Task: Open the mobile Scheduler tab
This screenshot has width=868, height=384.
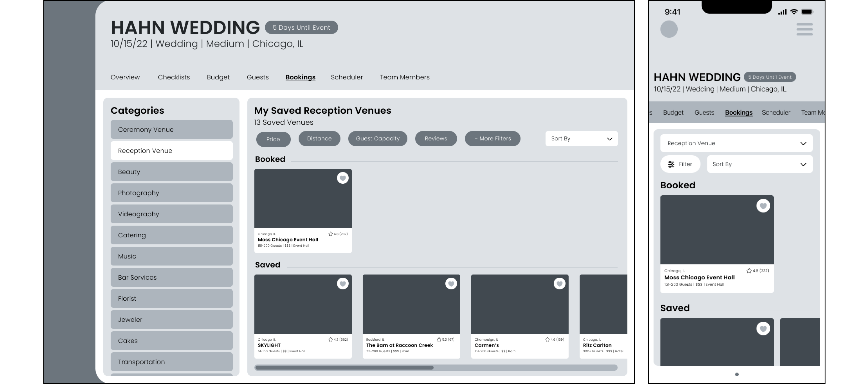Action: (x=776, y=112)
